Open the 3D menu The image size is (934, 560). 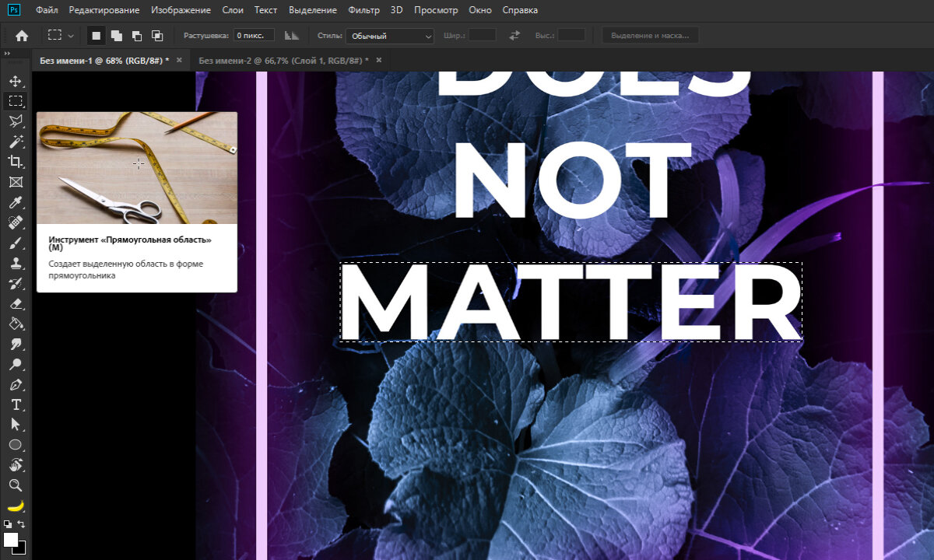click(x=397, y=10)
